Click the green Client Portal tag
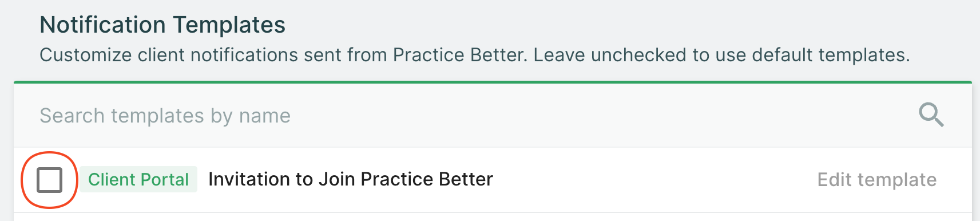 click(138, 180)
